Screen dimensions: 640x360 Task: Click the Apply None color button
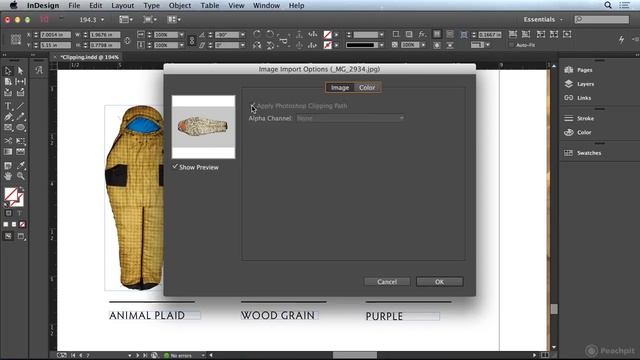pos(22,224)
